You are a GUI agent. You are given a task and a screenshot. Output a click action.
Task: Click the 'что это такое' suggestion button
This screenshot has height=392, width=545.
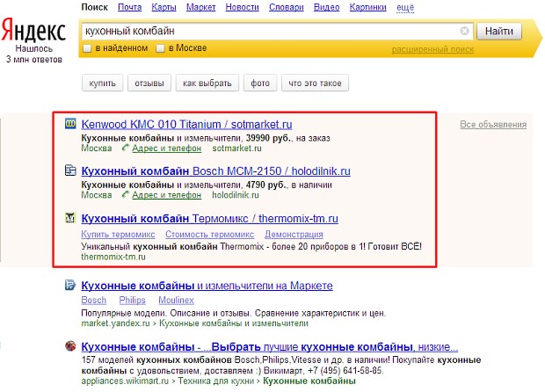coord(315,83)
